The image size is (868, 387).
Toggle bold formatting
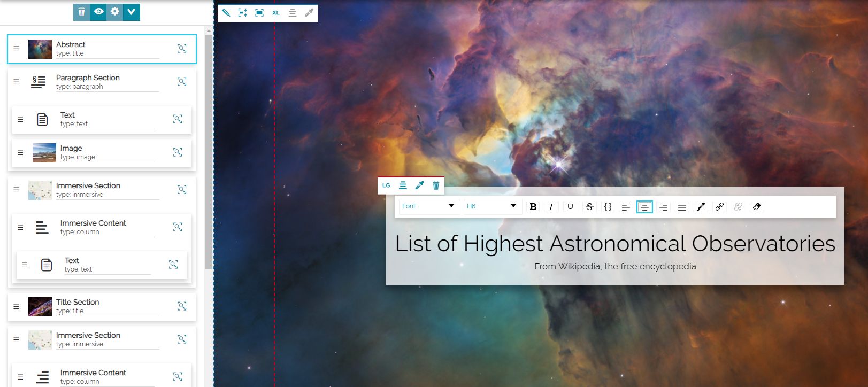533,207
